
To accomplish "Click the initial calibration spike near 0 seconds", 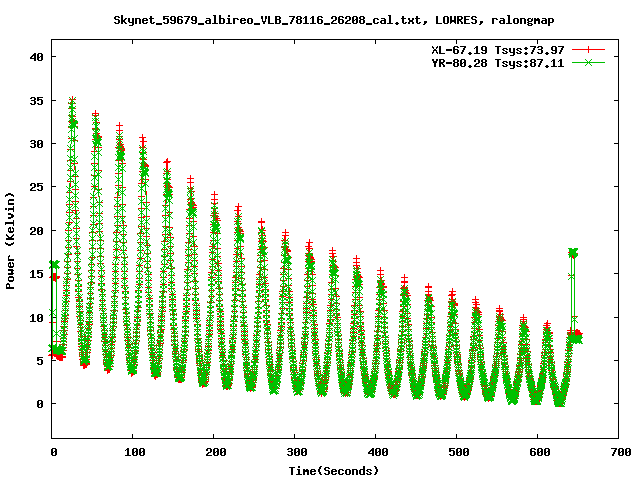I will [54, 265].
